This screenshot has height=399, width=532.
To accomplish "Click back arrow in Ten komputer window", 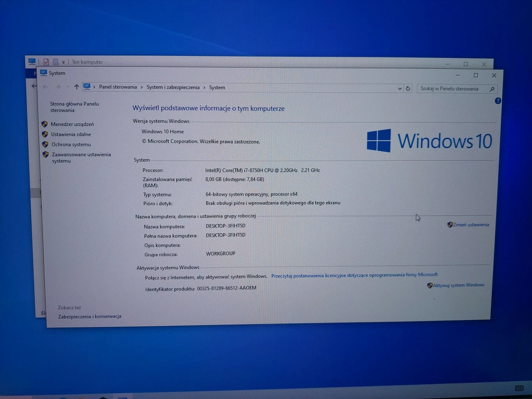I will point(34,86).
